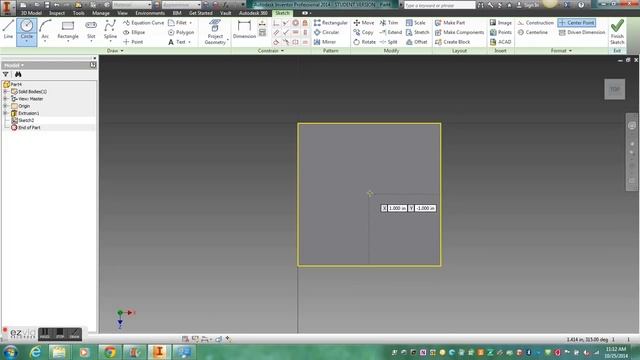Choose the Point tool

[x=133, y=42]
